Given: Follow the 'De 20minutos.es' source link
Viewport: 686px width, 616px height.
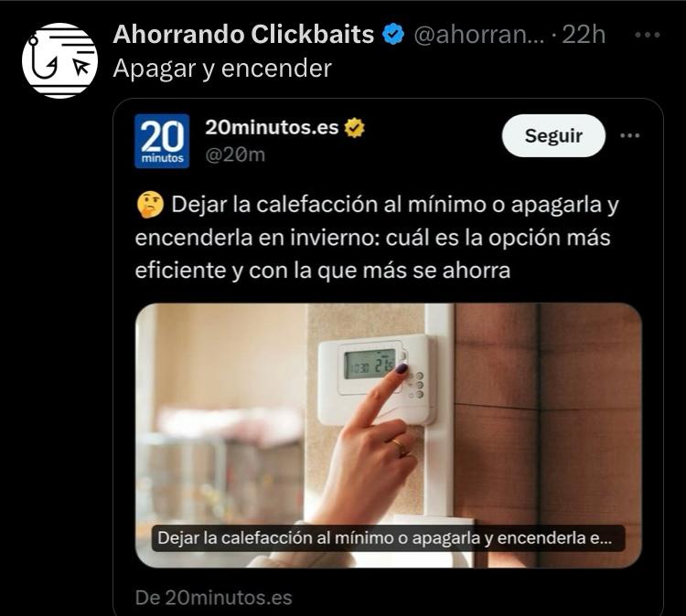Looking at the screenshot, I should (213, 598).
